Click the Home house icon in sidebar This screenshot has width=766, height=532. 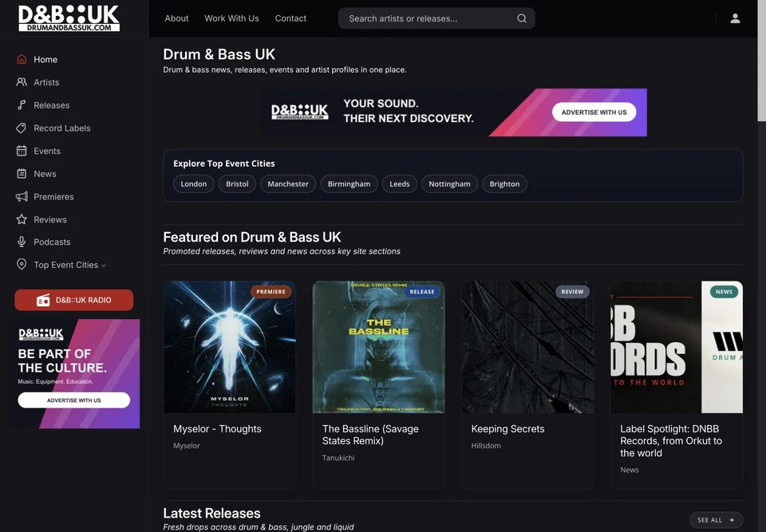(22, 59)
